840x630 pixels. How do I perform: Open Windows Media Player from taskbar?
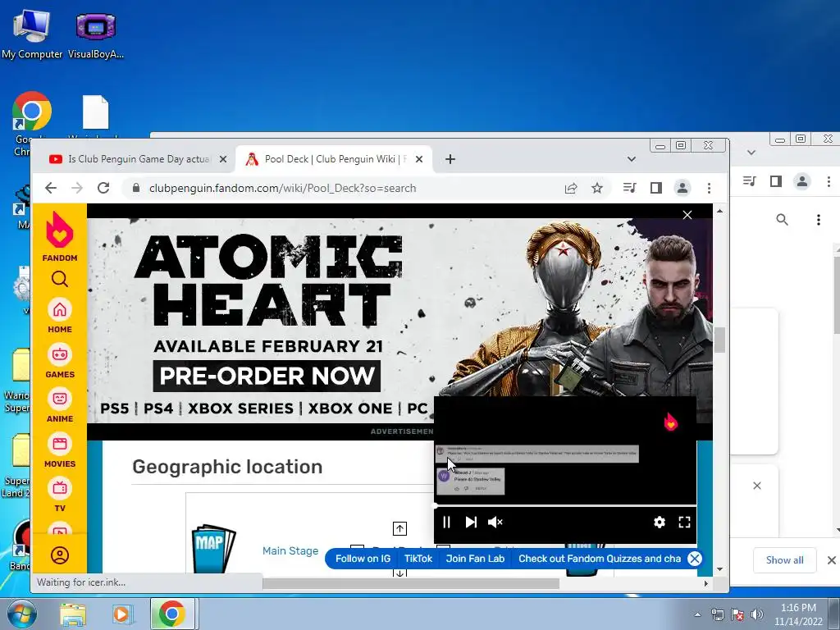tap(121, 614)
